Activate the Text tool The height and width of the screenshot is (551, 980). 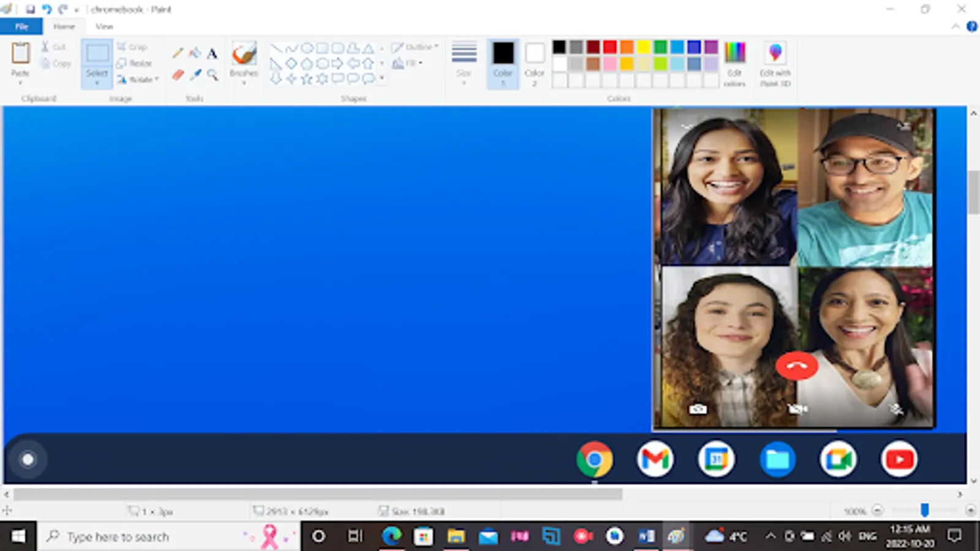click(212, 54)
